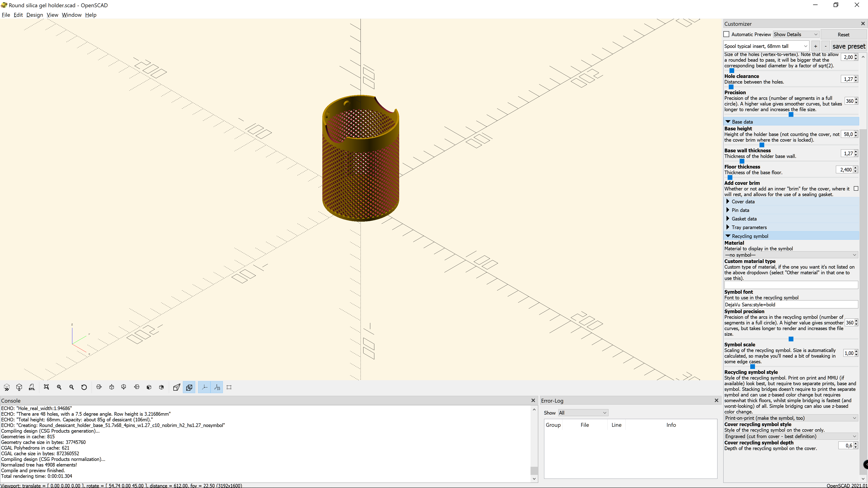Toggle the scale markers display
The width and height of the screenshot is (868, 488).
click(217, 387)
